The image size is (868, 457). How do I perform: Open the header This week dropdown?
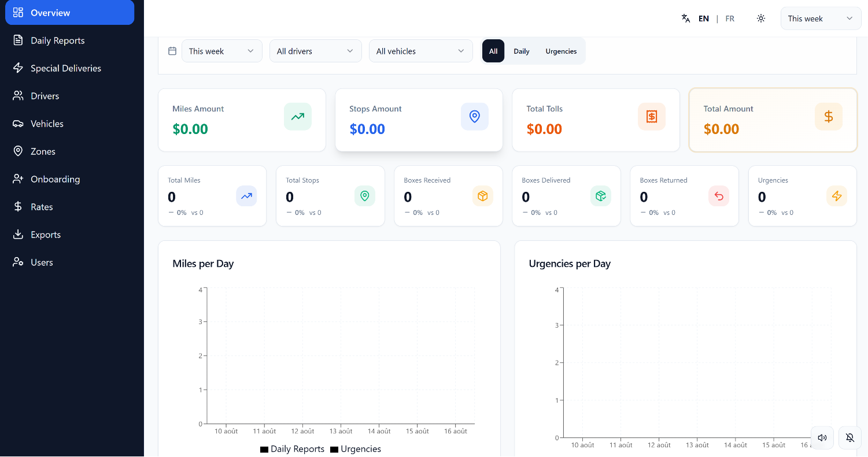[x=820, y=18]
